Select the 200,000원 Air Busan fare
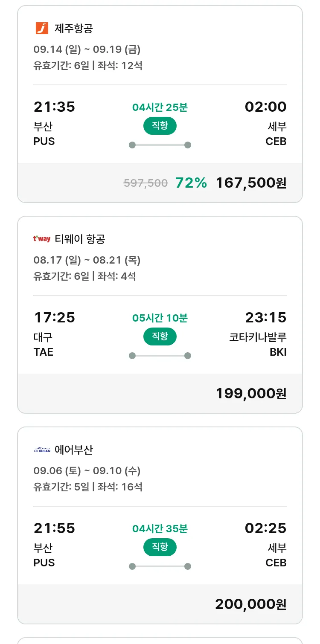The image size is (320, 644). [251, 604]
